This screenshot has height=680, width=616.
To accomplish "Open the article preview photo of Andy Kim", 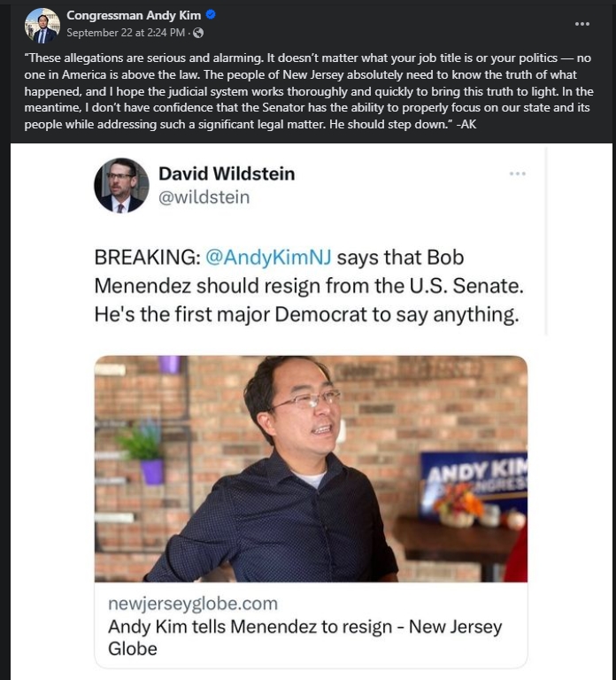I will tap(311, 468).
